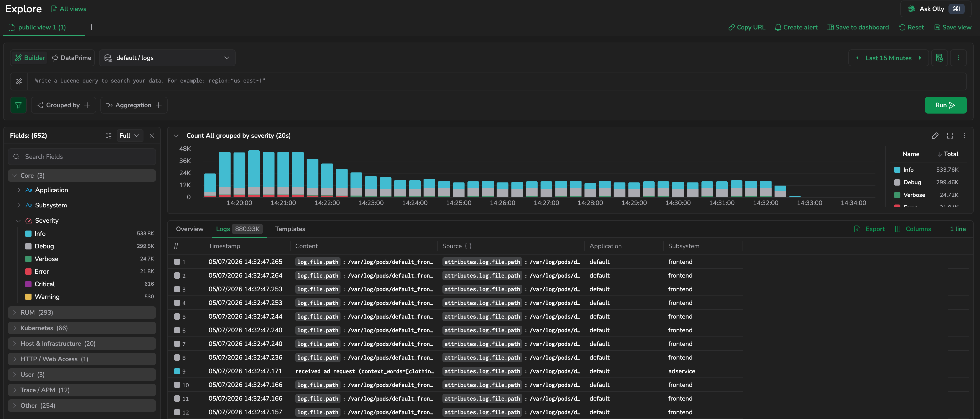
Task: Expand HTTP / Web Access fields group
Action: (82, 359)
